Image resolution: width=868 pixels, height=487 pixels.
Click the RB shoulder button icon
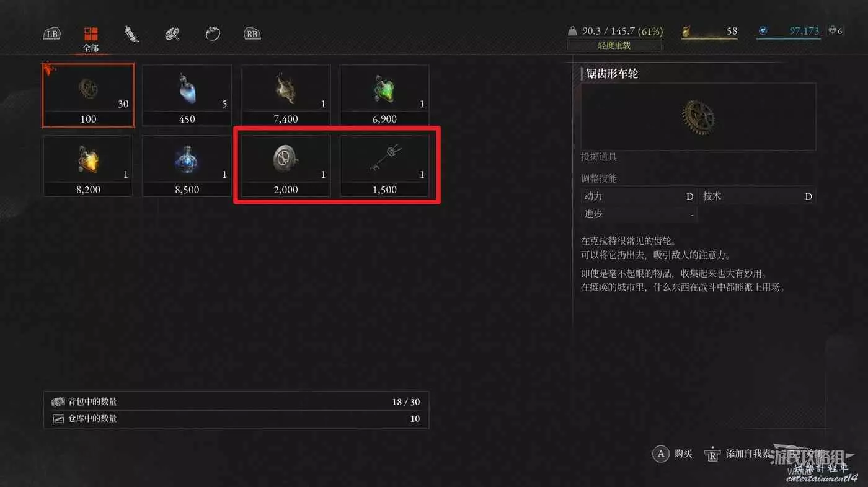(252, 33)
